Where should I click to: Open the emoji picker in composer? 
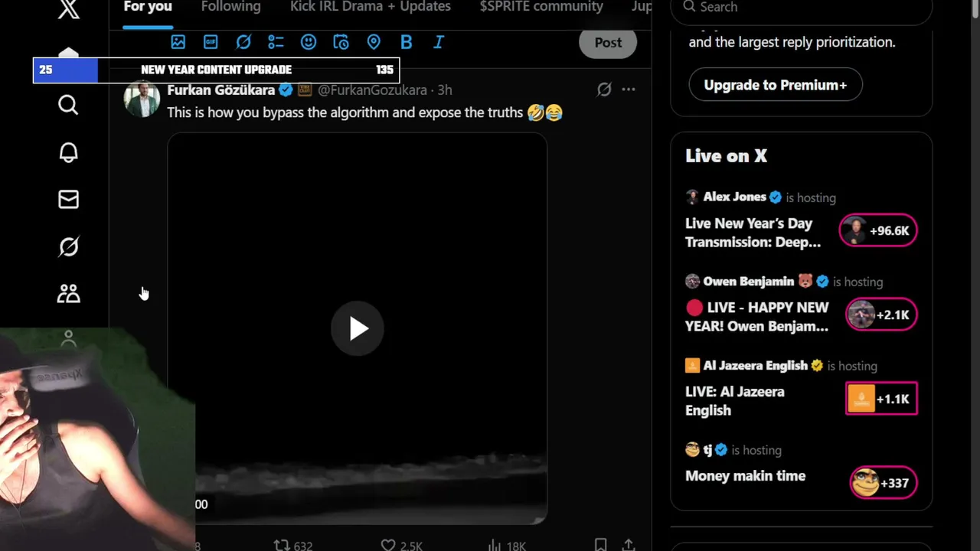click(x=309, y=42)
